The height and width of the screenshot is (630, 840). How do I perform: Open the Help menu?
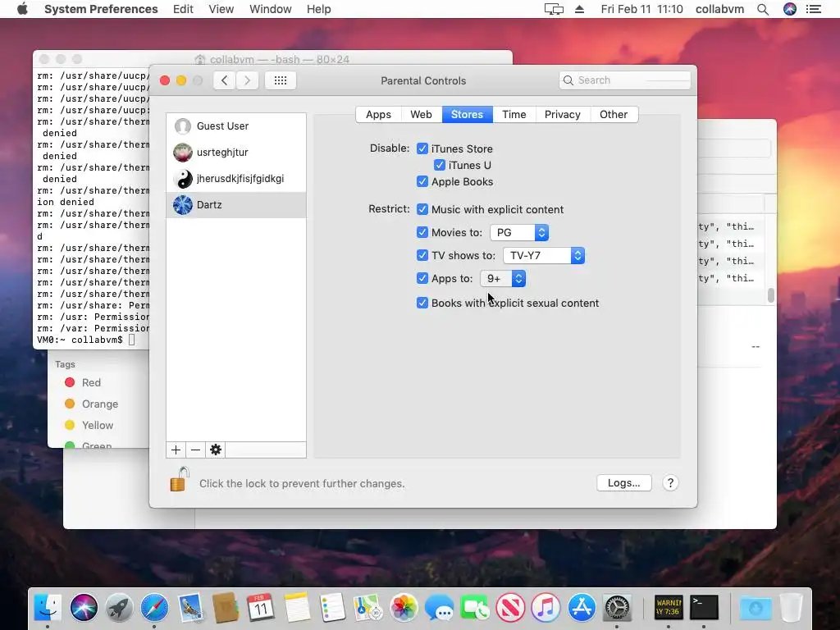[x=318, y=9]
